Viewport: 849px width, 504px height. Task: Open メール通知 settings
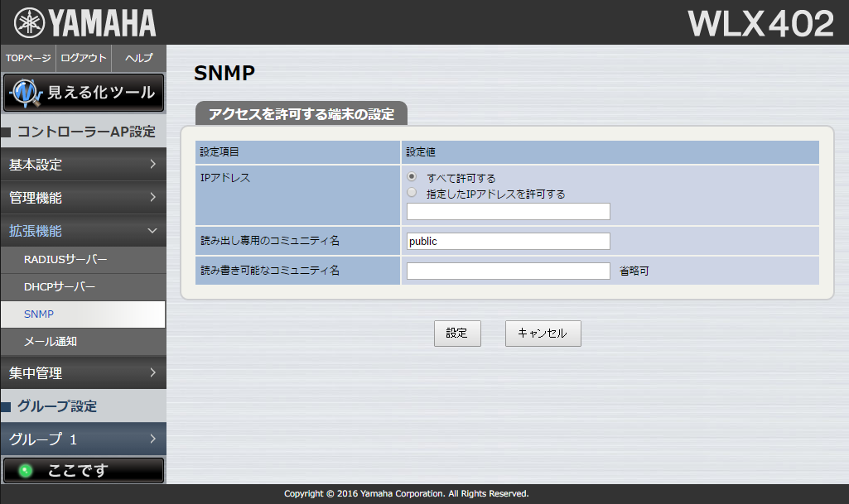point(84,341)
